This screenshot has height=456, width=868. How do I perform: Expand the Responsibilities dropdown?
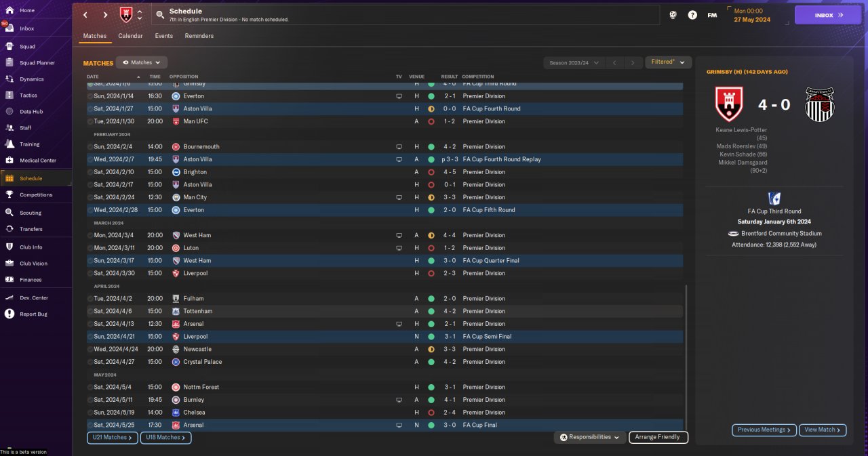pyautogui.click(x=589, y=438)
